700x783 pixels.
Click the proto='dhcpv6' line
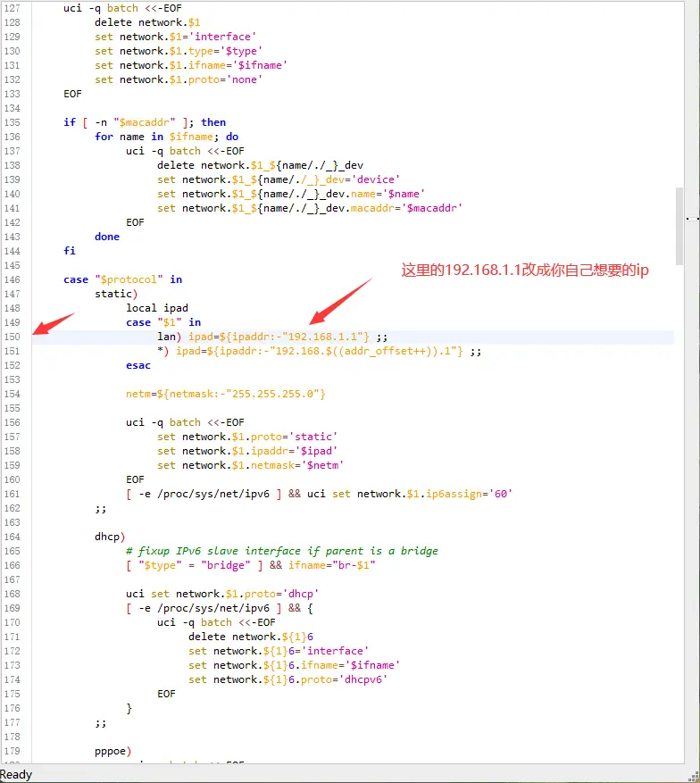click(x=288, y=680)
